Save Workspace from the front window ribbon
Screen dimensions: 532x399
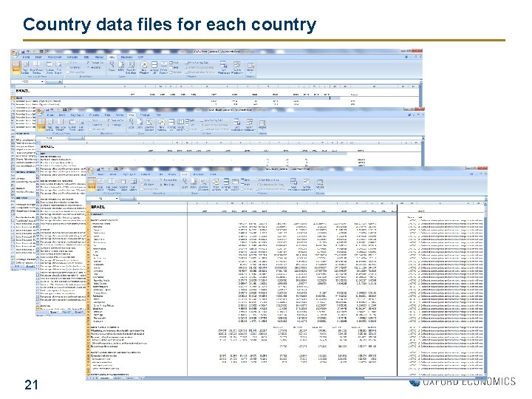(294, 184)
